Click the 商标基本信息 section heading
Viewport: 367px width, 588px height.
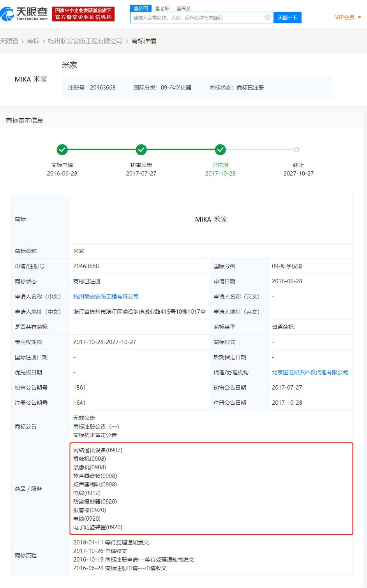pos(25,120)
